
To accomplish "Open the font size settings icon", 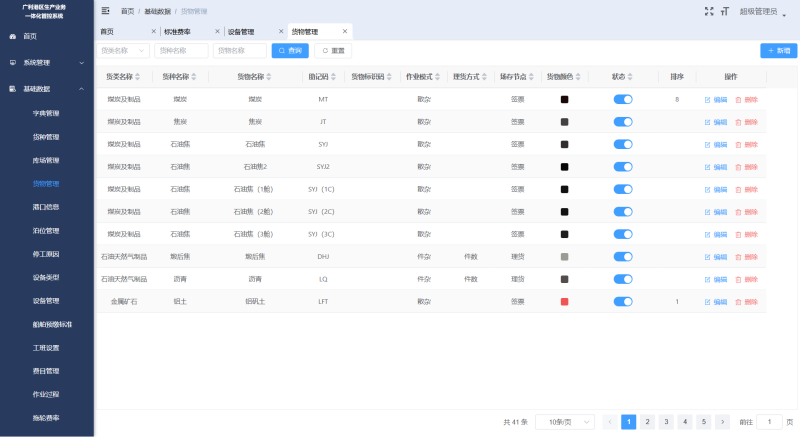I will pos(725,11).
